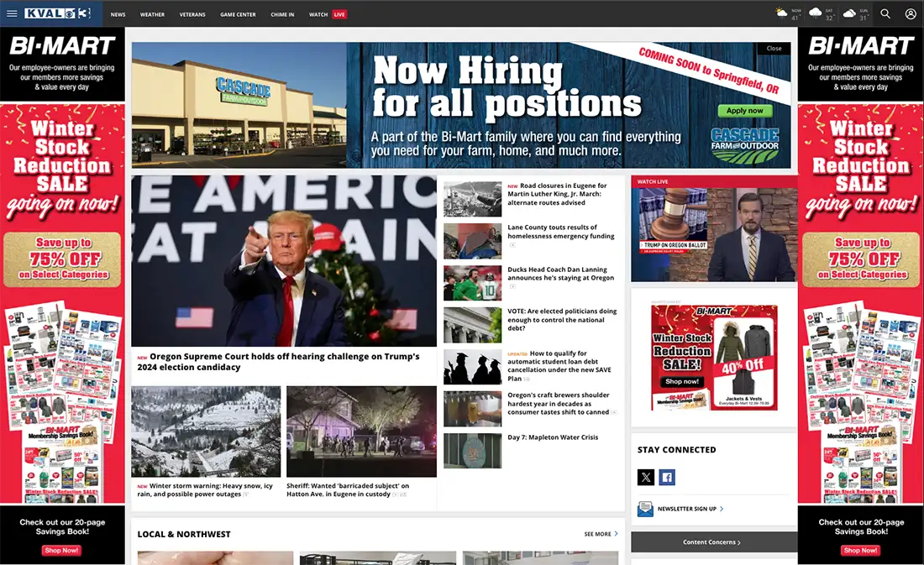The height and width of the screenshot is (565, 924).
Task: Open the Facebook icon under Stay Connected
Action: 667,477
